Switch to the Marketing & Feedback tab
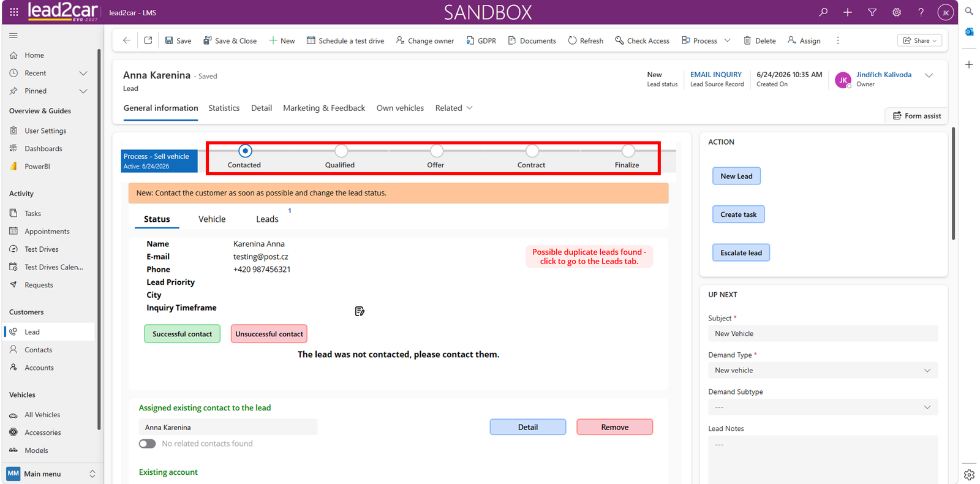This screenshot has width=980, height=484. [324, 108]
